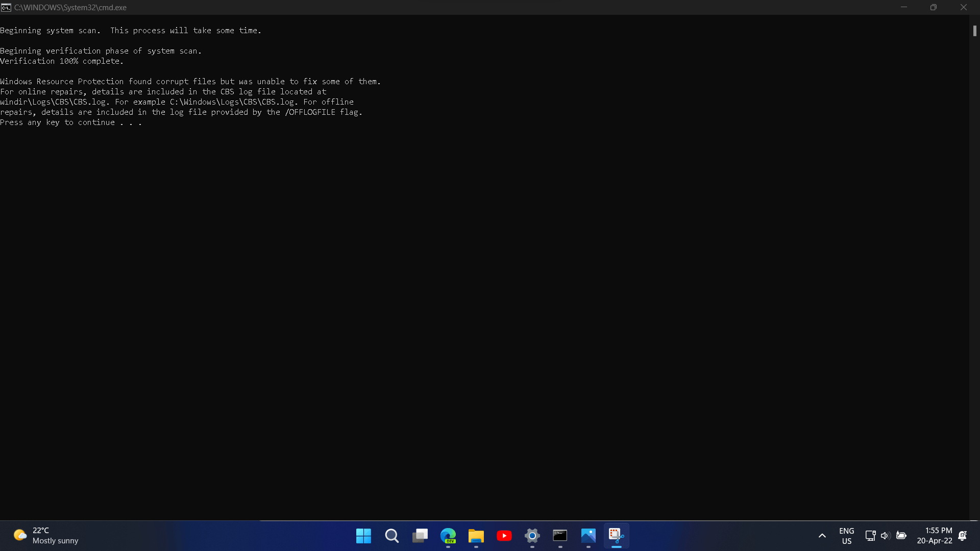Screen dimensions: 980x551
Task: Open weather widget showing 22°C
Action: click(46, 536)
